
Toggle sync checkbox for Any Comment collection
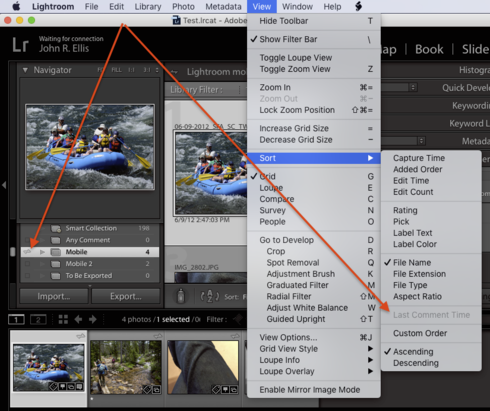tap(27, 240)
